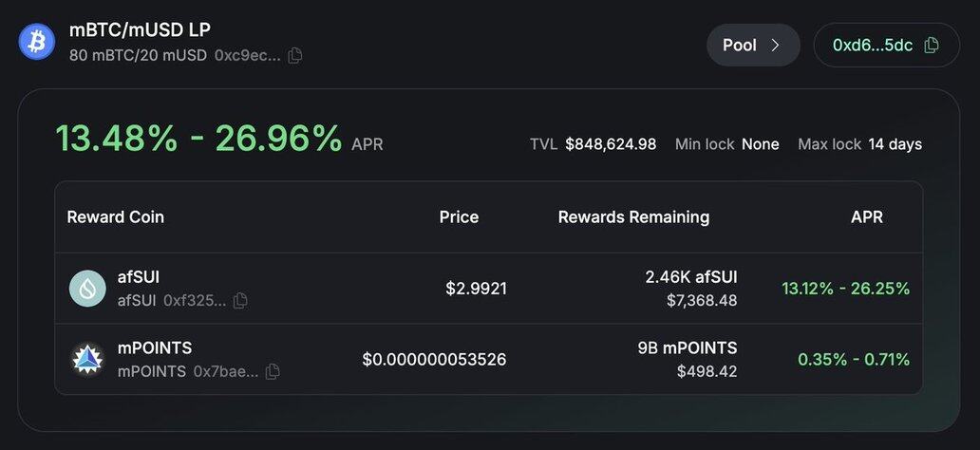Click the mPOINTS coin logo
The width and height of the screenshot is (980, 450).
point(87,359)
